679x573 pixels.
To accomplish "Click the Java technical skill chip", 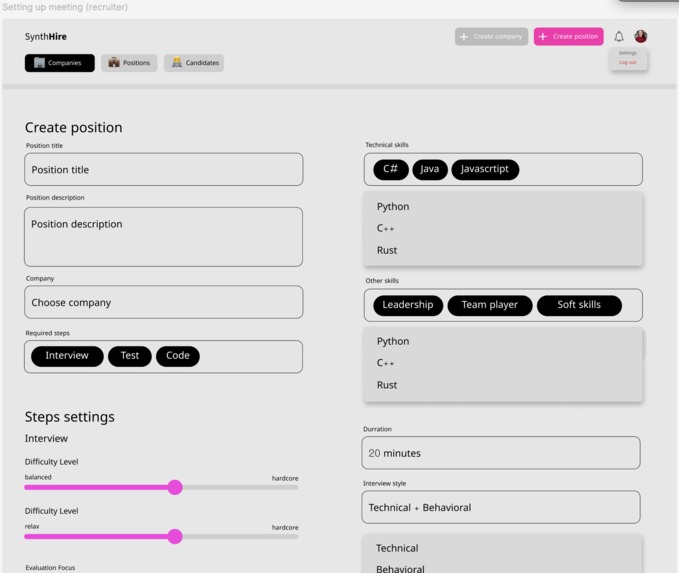I will click(x=430, y=169).
